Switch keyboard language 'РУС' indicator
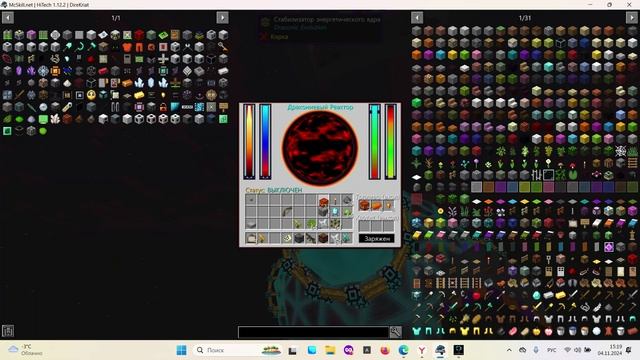This screenshot has width=640, height=360. pos(551,350)
